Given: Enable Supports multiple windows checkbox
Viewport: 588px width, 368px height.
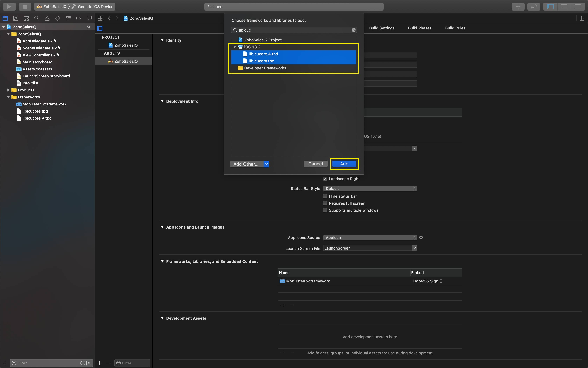Looking at the screenshot, I should point(325,210).
